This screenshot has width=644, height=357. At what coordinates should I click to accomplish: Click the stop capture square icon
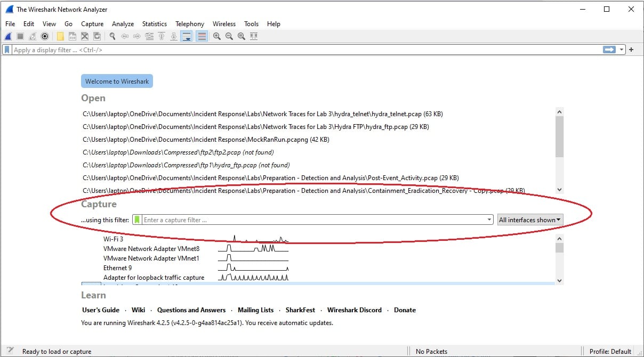point(20,36)
